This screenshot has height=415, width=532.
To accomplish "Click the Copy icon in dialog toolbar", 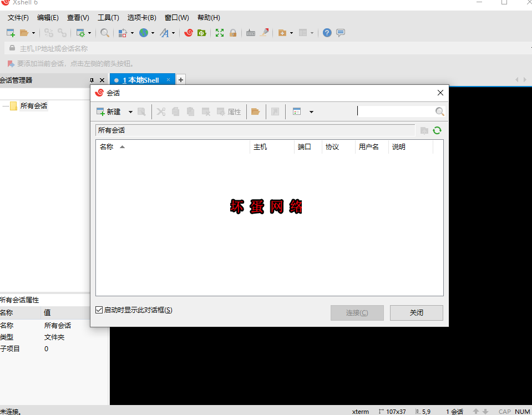I will pyautogui.click(x=175, y=112).
